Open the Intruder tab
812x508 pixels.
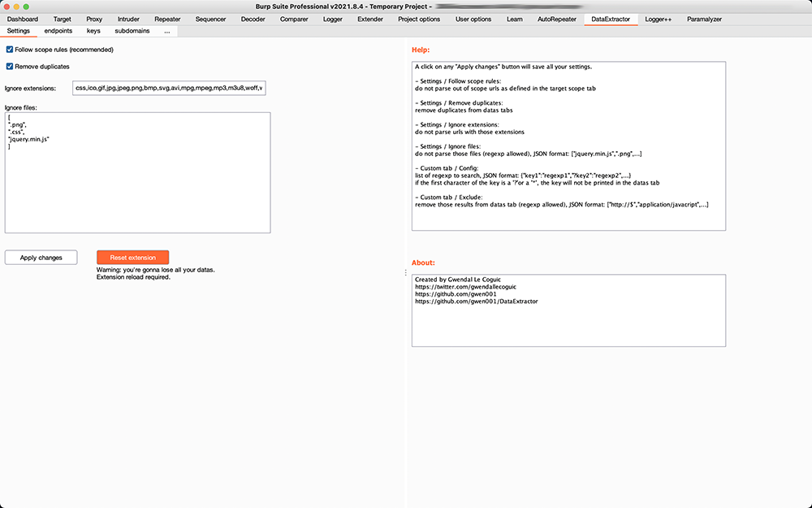tap(128, 20)
